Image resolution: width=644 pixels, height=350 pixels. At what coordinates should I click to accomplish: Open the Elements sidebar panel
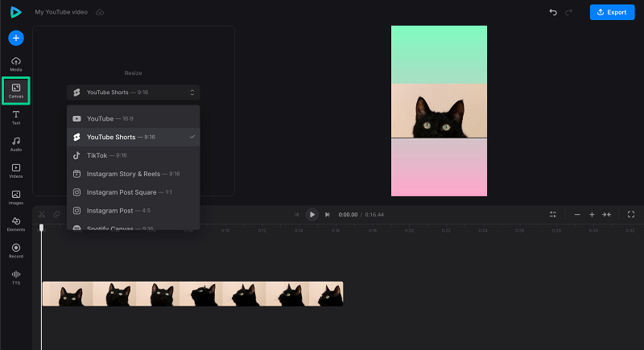coord(16,224)
